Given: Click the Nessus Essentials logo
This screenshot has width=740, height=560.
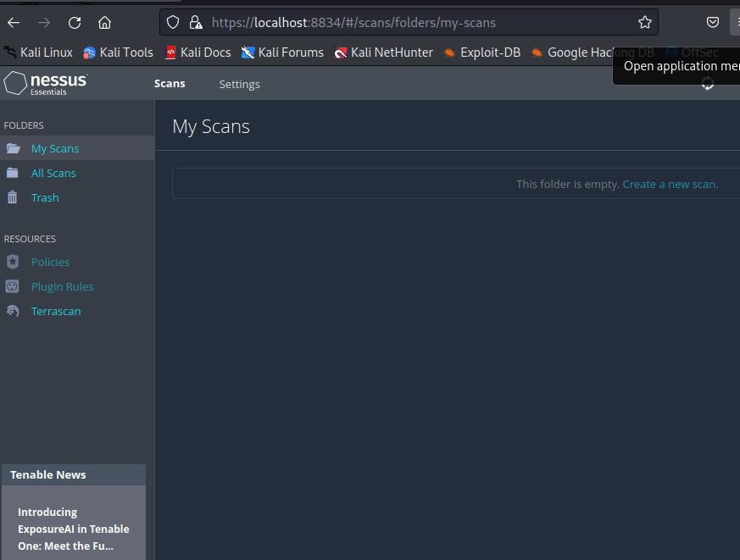Looking at the screenshot, I should click(45, 84).
